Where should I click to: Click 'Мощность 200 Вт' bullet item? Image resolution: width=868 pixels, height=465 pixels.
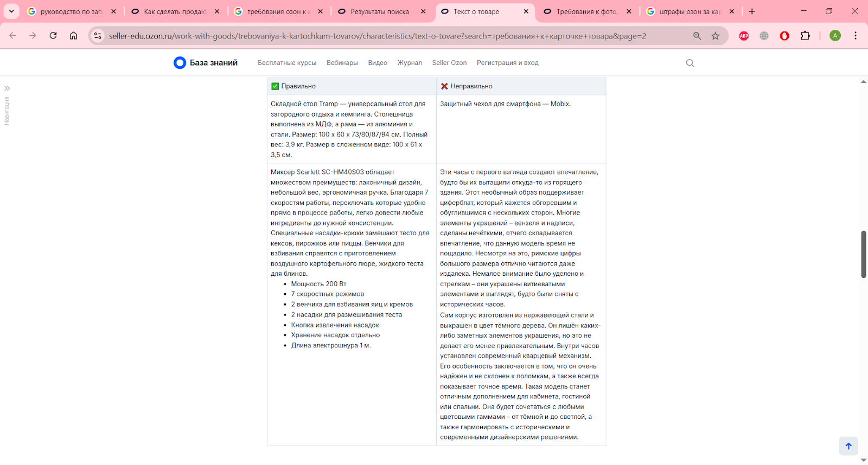[x=318, y=284]
